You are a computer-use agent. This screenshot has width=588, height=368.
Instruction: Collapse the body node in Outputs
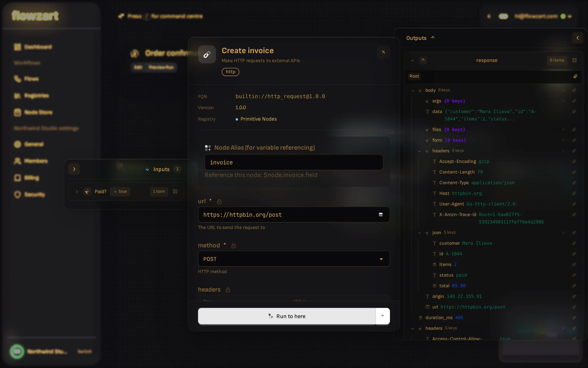click(x=413, y=90)
